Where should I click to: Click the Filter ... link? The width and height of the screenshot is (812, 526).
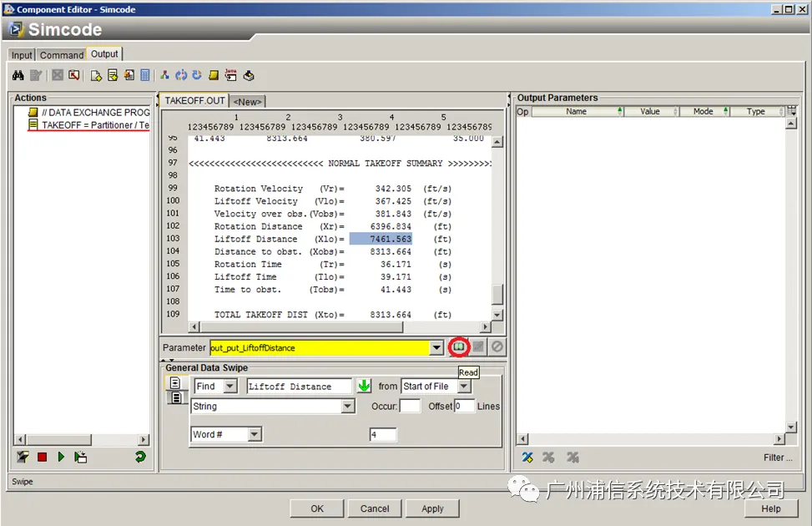coord(778,458)
